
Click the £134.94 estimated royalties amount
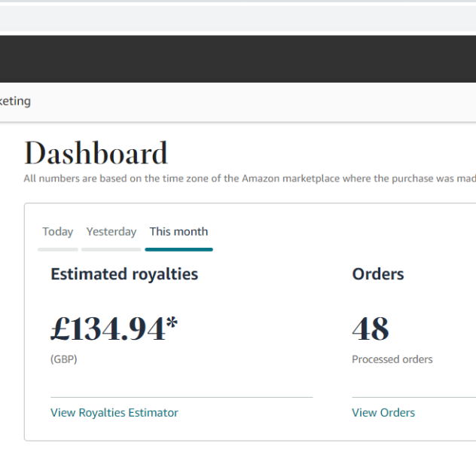108,329
